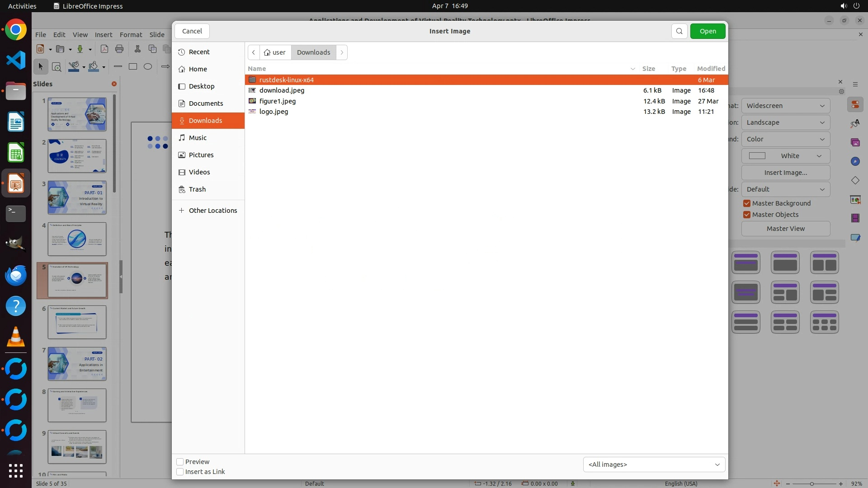Screen dimensions: 868x488
Task: Enable the Preview checkbox
Action: 180,462
